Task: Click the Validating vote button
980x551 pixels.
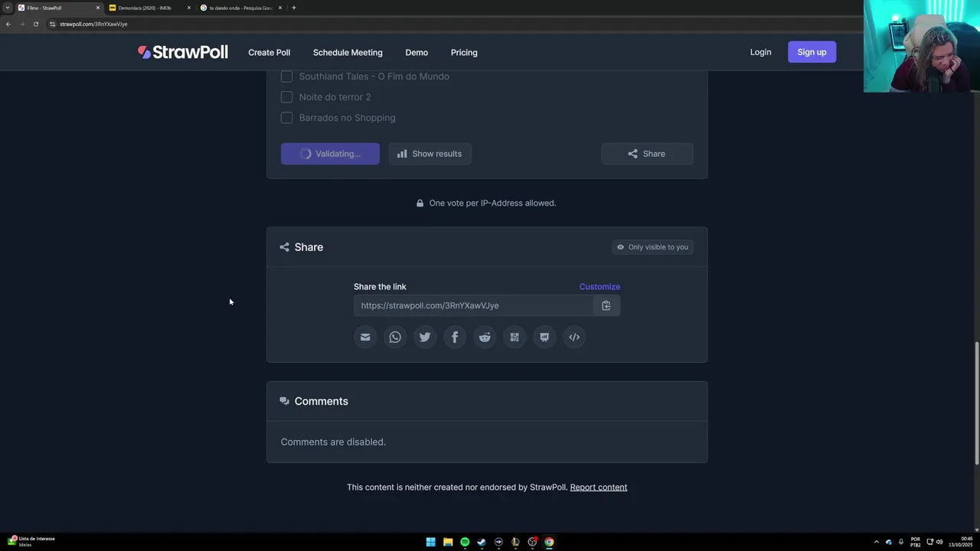Action: (x=330, y=154)
